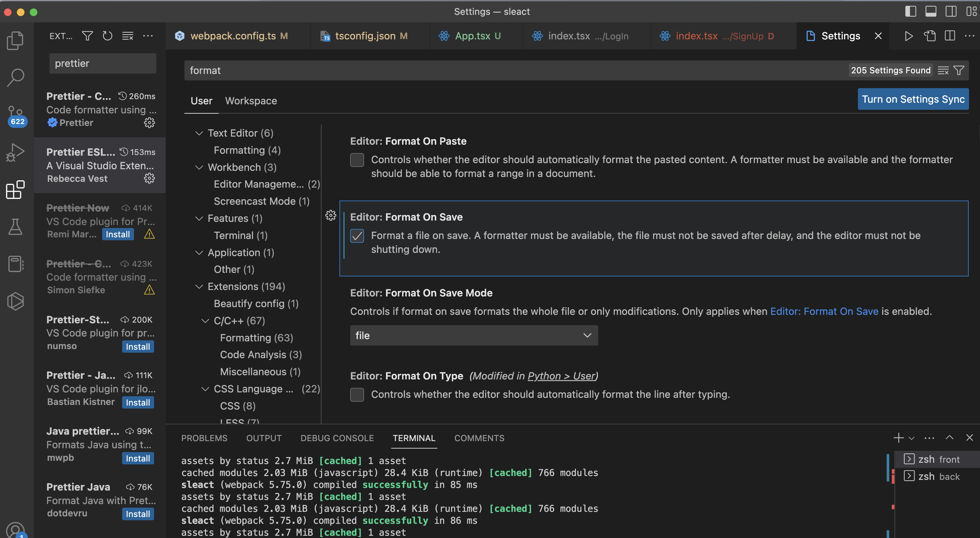The width and height of the screenshot is (980, 538).
Task: Click the new terminal plus icon
Action: pyautogui.click(x=898, y=438)
